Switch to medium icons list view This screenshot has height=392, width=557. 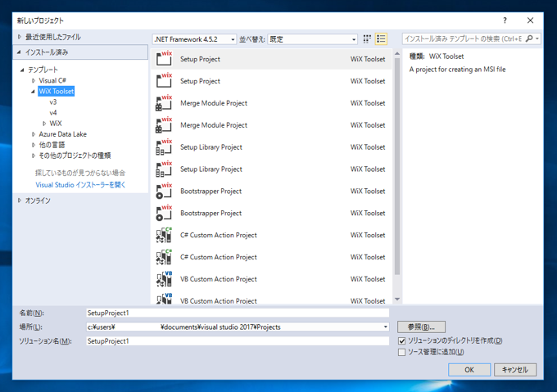pos(381,39)
